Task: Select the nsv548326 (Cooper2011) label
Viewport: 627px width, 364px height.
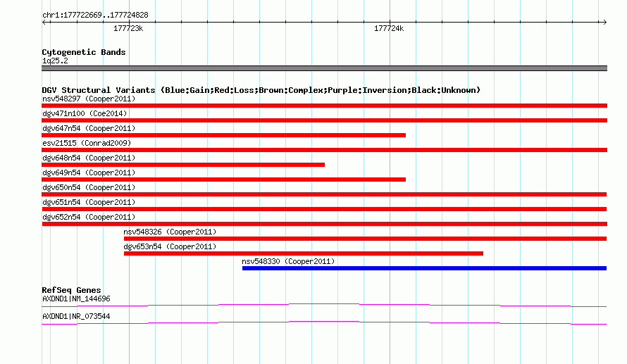Action: coord(170,232)
